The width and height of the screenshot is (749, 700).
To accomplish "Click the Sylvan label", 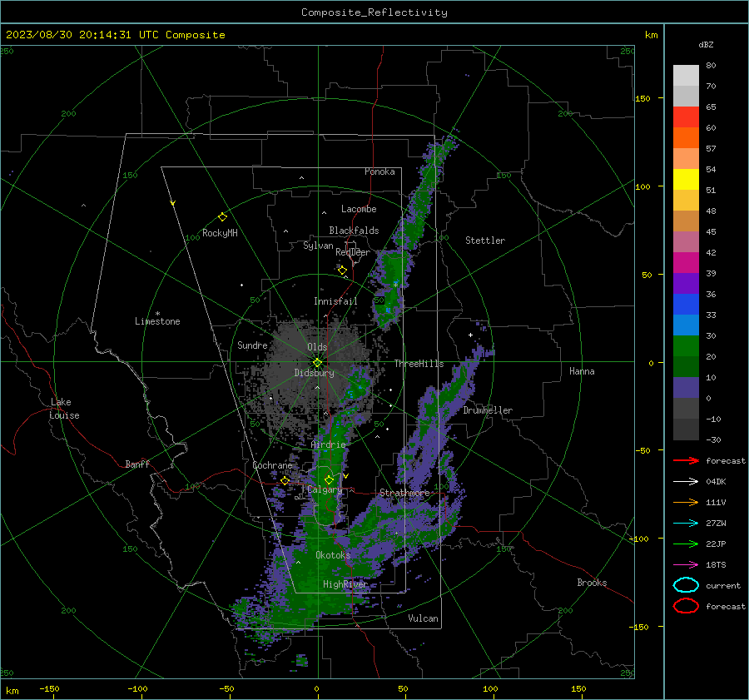I will click(x=318, y=246).
